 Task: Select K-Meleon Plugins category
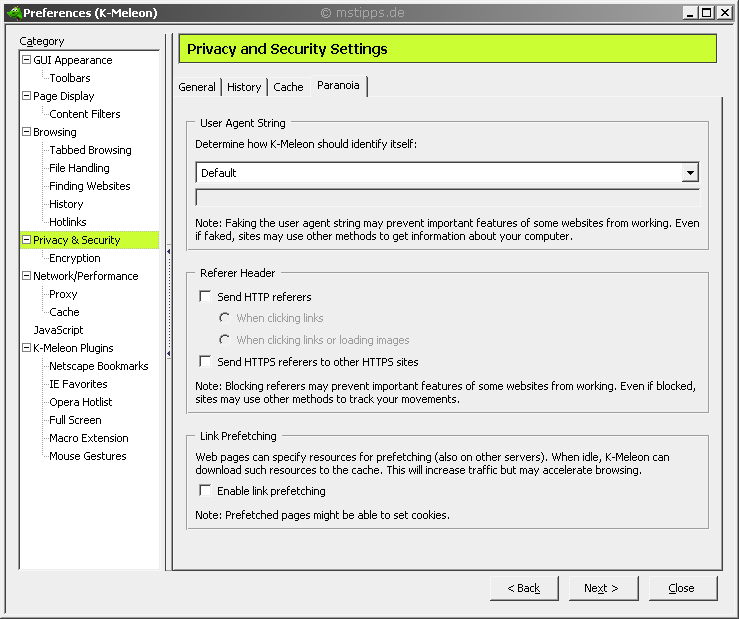(73, 348)
